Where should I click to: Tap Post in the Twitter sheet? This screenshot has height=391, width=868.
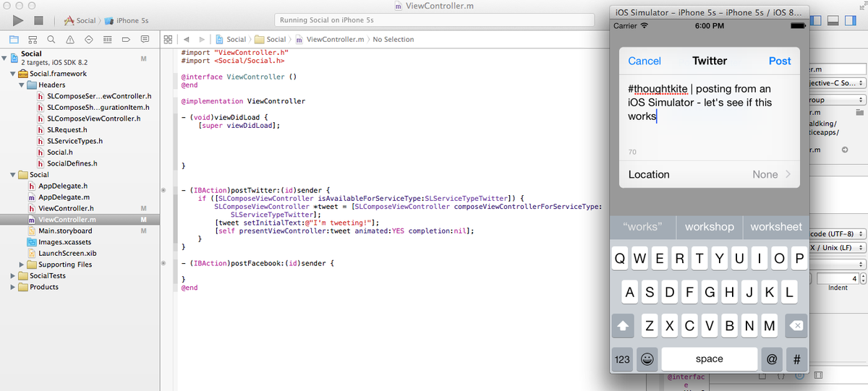coord(780,61)
